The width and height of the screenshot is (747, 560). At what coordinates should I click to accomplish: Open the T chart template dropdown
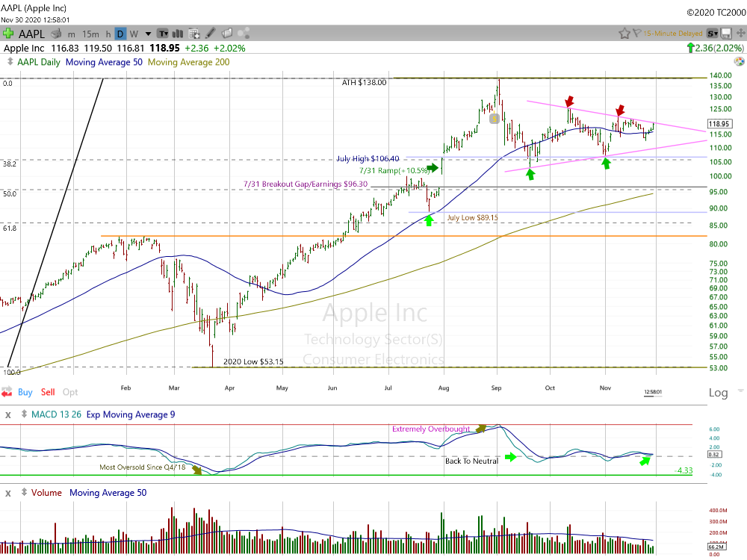click(164, 34)
